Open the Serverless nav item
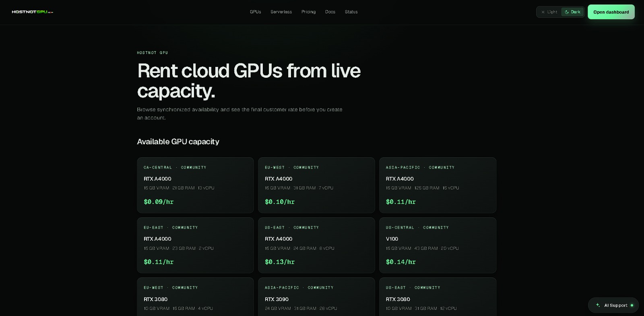 281,12
